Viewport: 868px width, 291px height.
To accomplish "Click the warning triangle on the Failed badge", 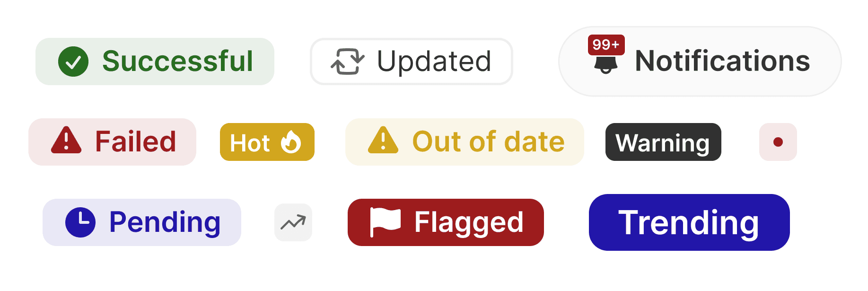I will 67,141.
